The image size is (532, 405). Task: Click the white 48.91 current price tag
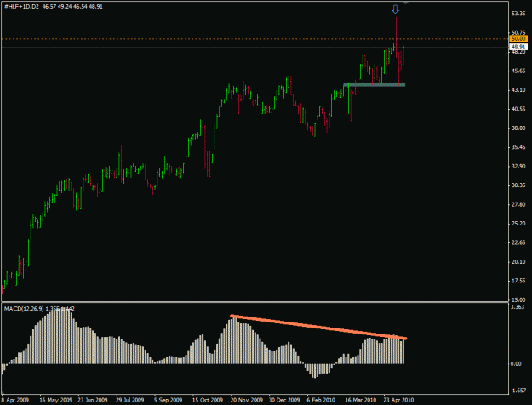coord(518,47)
